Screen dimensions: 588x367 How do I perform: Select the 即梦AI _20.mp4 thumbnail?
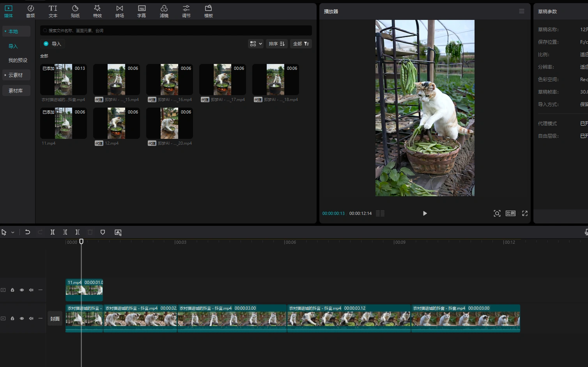[170, 123]
